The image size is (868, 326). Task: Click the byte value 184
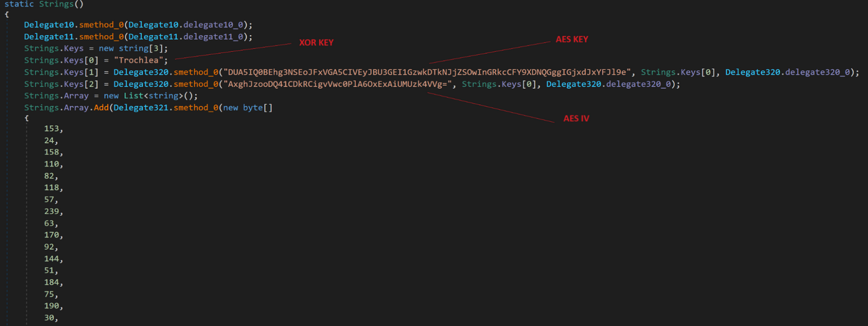53,282
